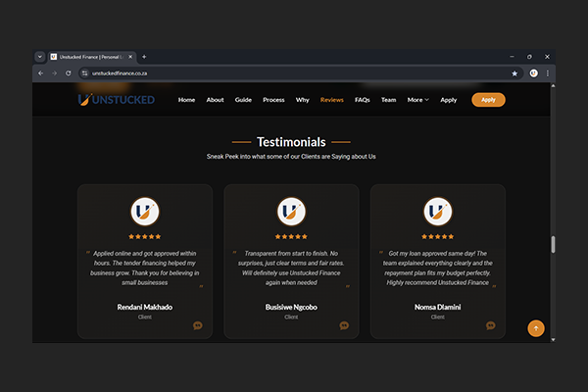Open a new tab with the plus icon
This screenshot has width=588, height=392.
tap(144, 57)
